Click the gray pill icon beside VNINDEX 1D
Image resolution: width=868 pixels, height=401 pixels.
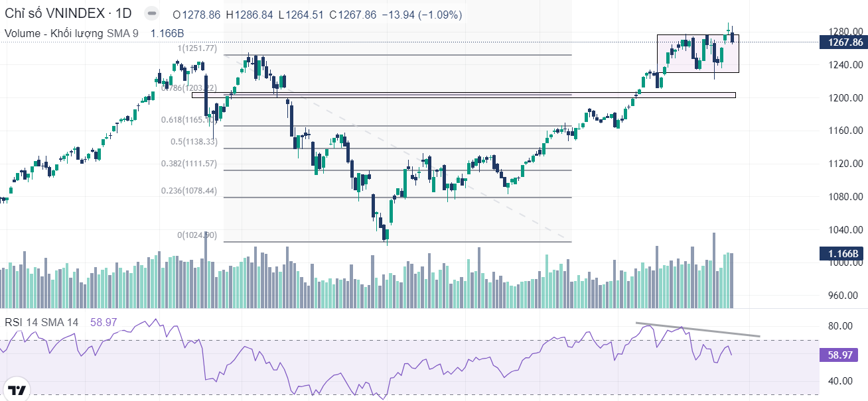pos(151,13)
